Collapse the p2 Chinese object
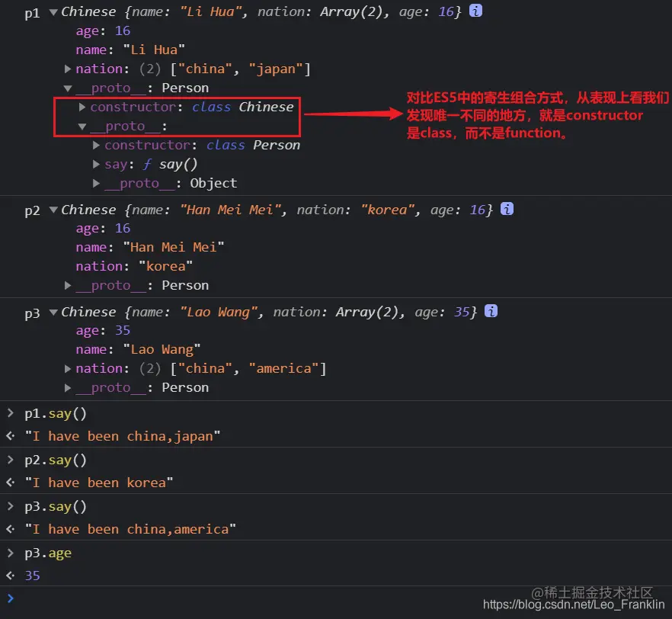 click(x=53, y=210)
